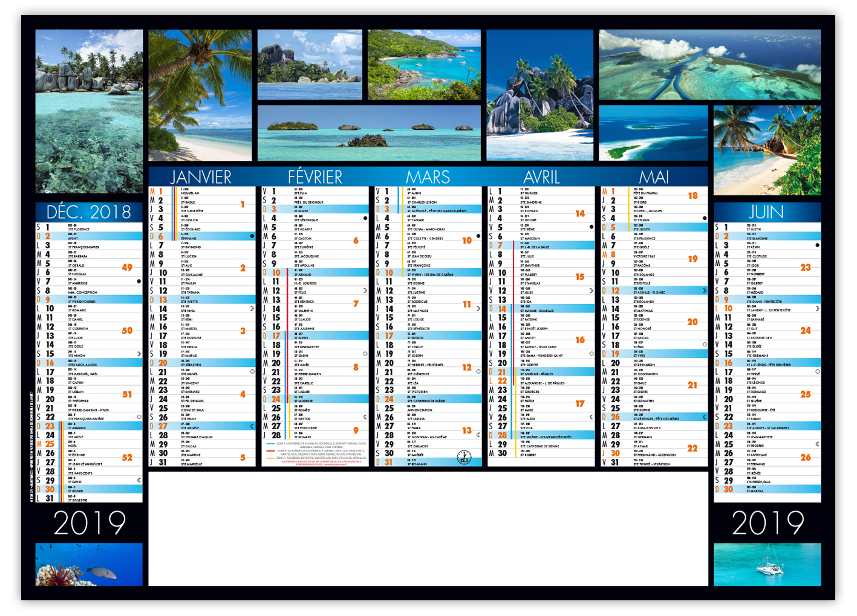Click the last quarter moon on January 27

(x=252, y=426)
